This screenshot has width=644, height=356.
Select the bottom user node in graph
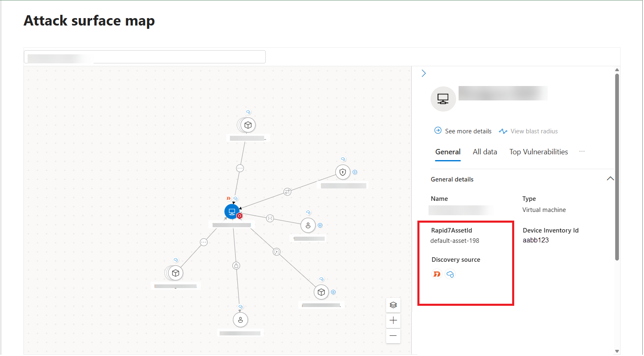click(x=240, y=320)
